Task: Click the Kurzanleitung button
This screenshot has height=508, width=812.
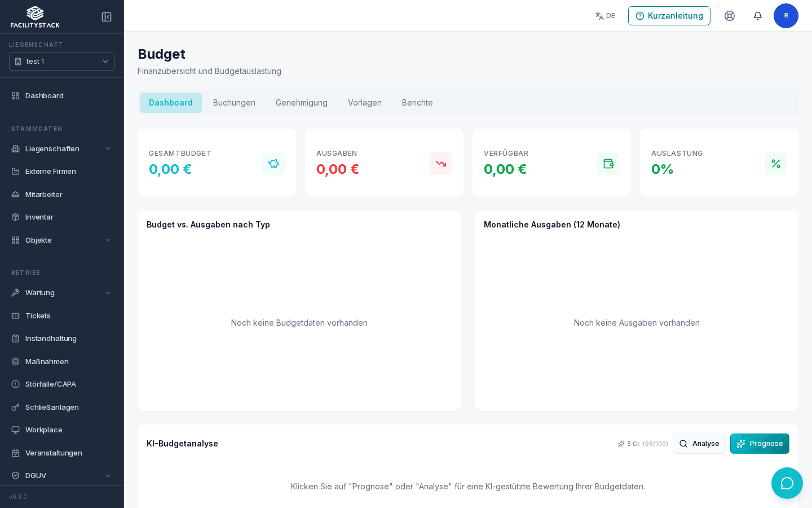Action: tap(669, 16)
